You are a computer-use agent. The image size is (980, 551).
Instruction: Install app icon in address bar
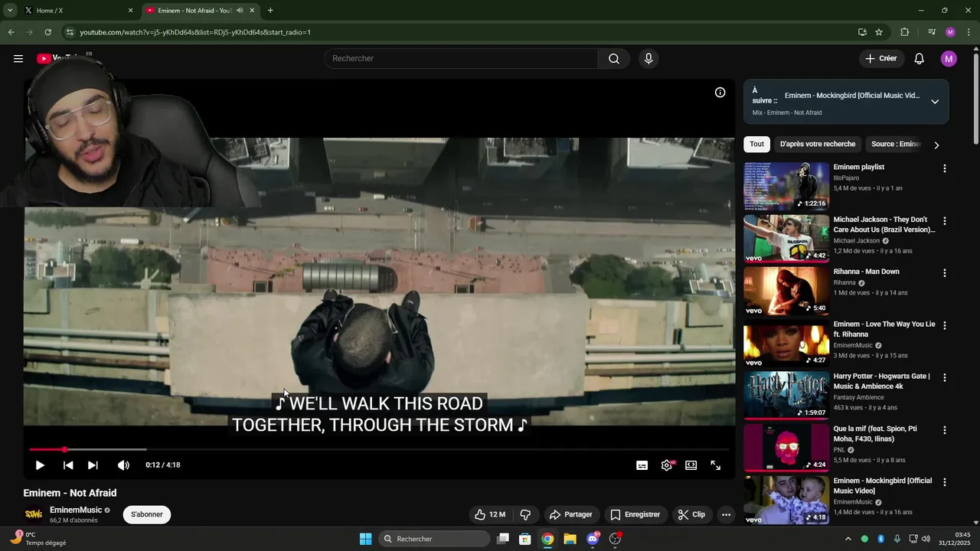coord(862,32)
